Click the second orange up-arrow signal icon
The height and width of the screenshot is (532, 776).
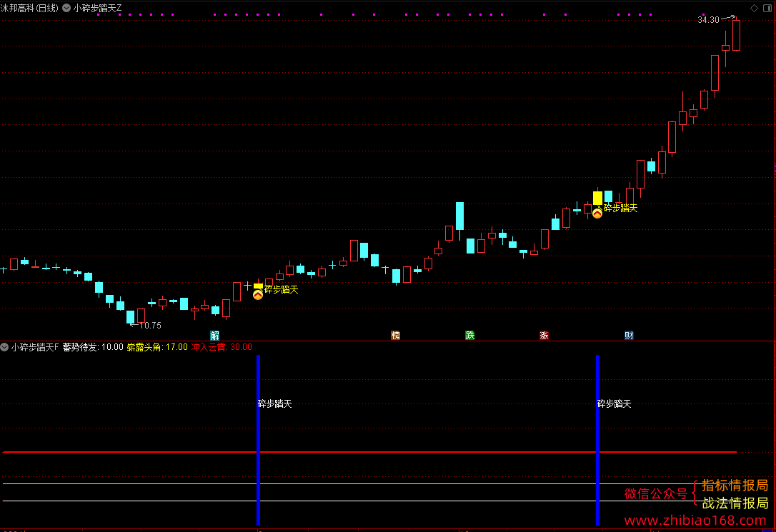(x=597, y=214)
